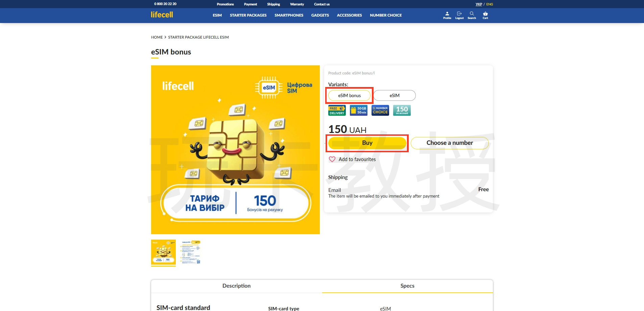Screen dimensions: 644x311
Task: Select the second product thumbnail
Action: click(x=191, y=252)
